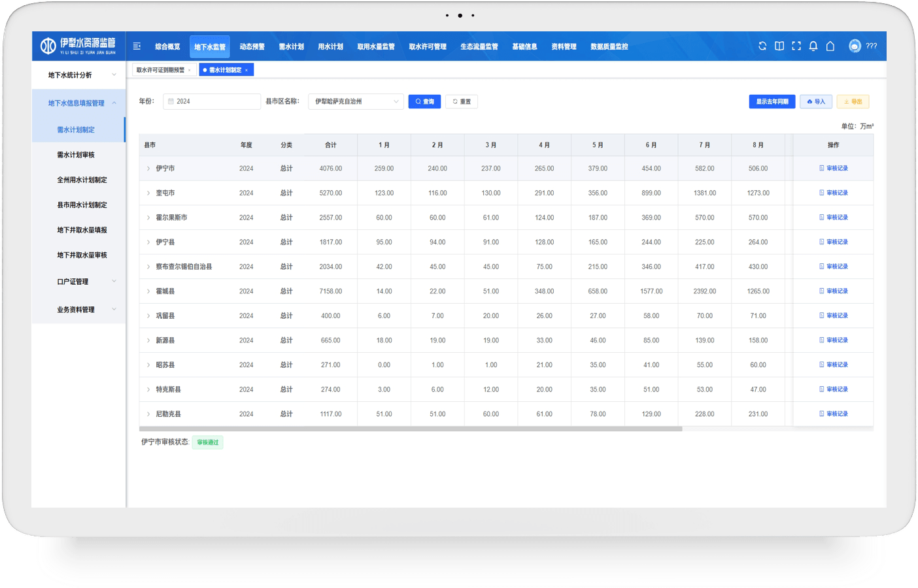Collapse the sidebar with the hamburger icon

137,46
